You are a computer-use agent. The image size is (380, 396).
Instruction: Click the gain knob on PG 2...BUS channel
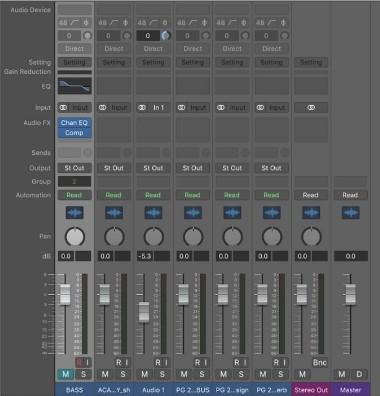(x=205, y=35)
